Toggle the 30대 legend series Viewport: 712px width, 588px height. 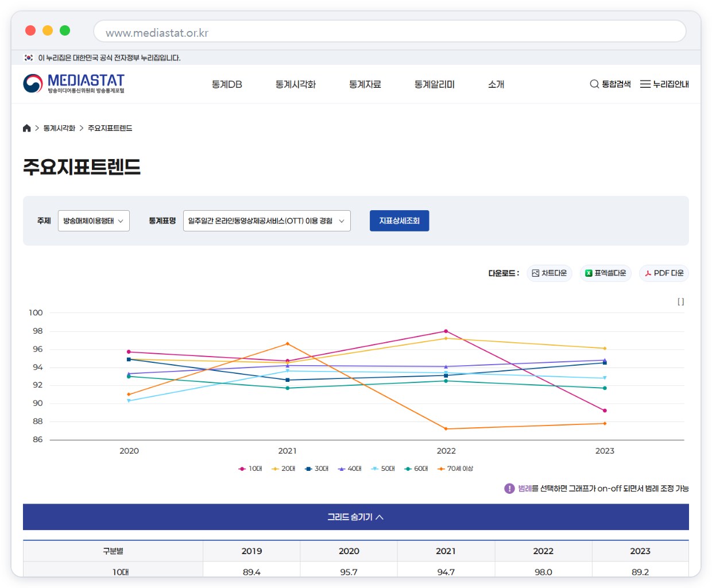pyautogui.click(x=317, y=469)
